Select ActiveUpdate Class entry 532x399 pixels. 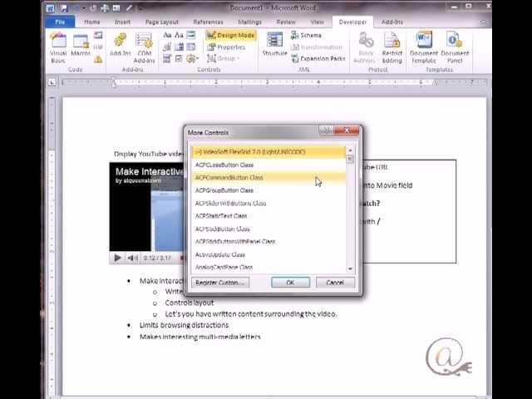coord(268,254)
